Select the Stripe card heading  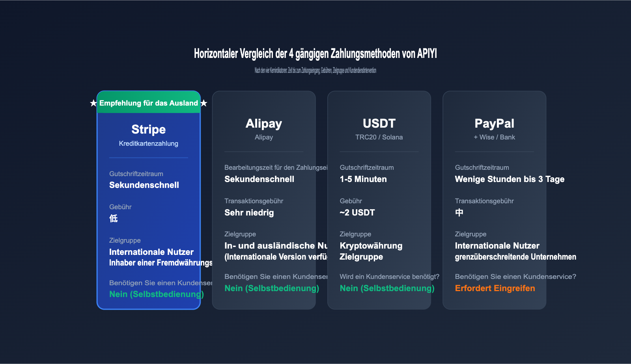point(149,129)
